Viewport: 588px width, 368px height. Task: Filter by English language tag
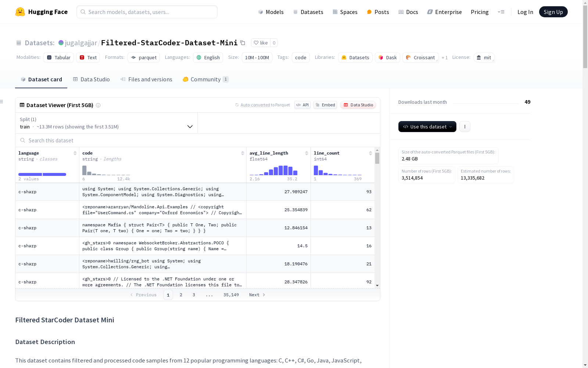point(208,57)
